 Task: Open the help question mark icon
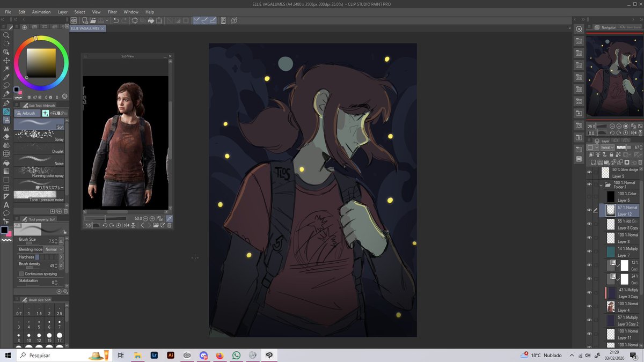tap(235, 20)
